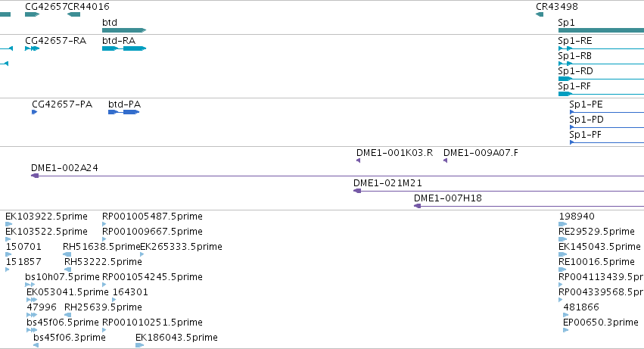Select the CG42657-RA transcript glyph
The image size is (644, 349).
coord(32,48)
